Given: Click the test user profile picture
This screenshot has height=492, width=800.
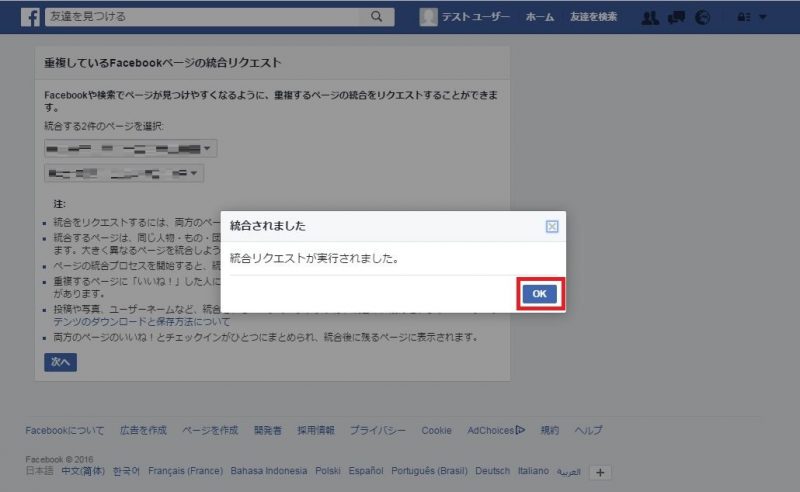Looking at the screenshot, I should point(428,17).
